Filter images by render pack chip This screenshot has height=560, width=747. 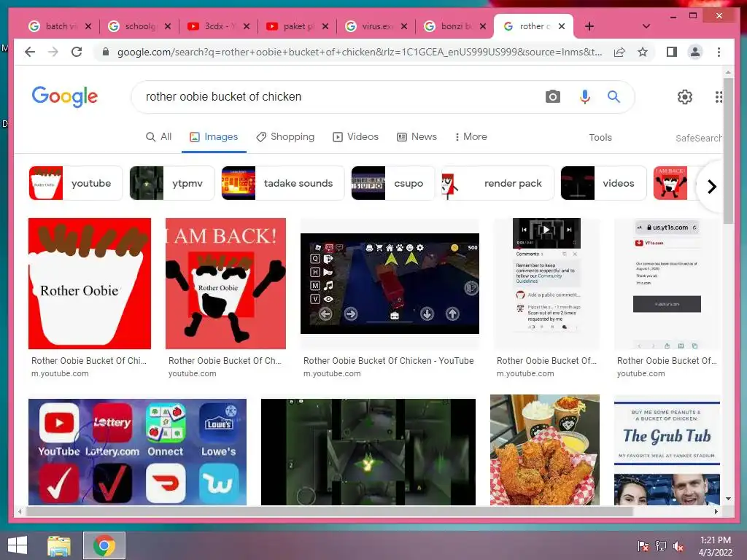498,183
